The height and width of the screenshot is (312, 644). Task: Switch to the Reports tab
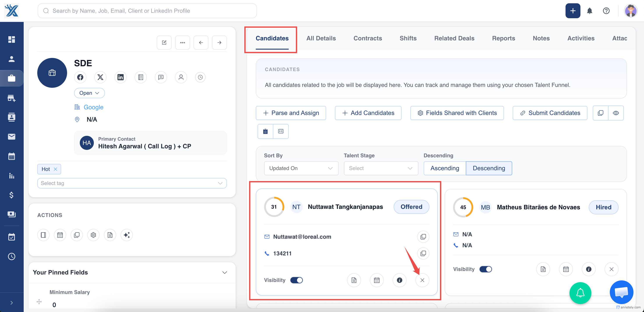coord(503,38)
